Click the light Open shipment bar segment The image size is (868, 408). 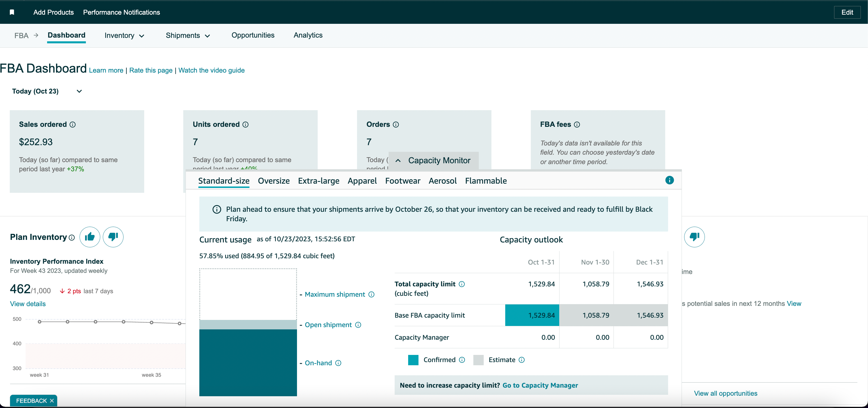pos(248,325)
